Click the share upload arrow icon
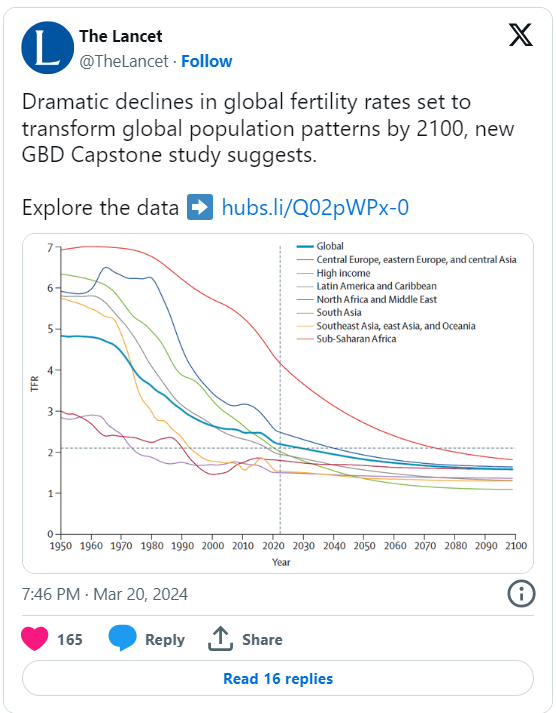The width and height of the screenshot is (556, 713). (x=220, y=638)
